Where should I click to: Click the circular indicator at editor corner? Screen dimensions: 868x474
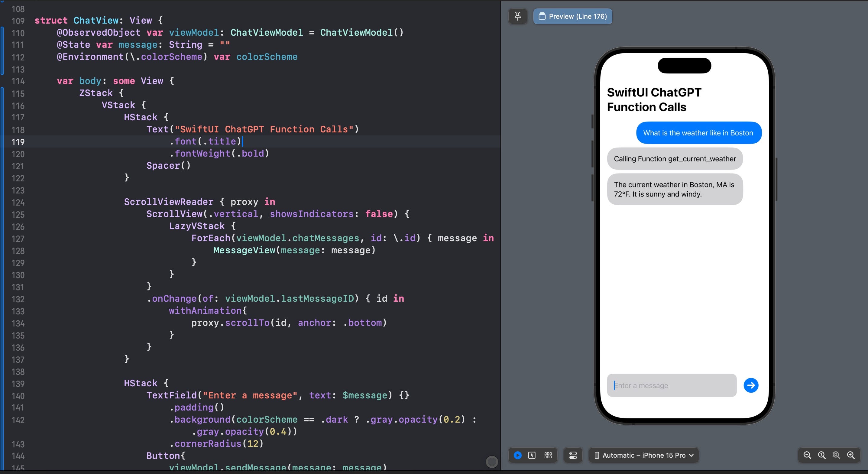[492, 462]
